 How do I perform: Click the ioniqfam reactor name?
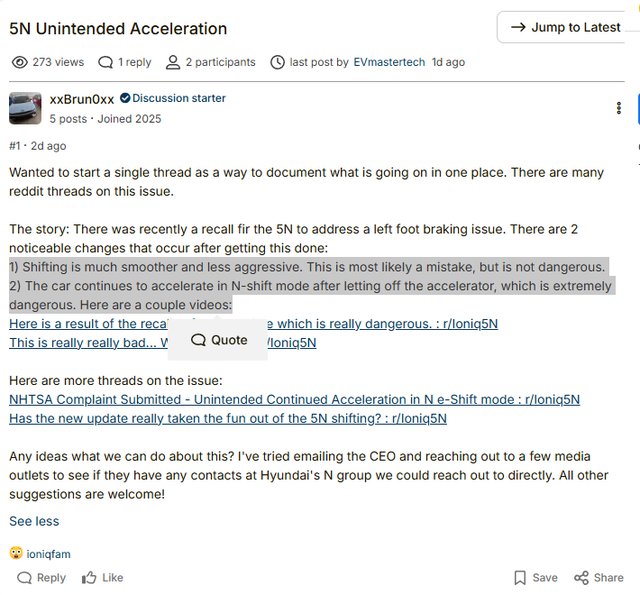(x=49, y=554)
